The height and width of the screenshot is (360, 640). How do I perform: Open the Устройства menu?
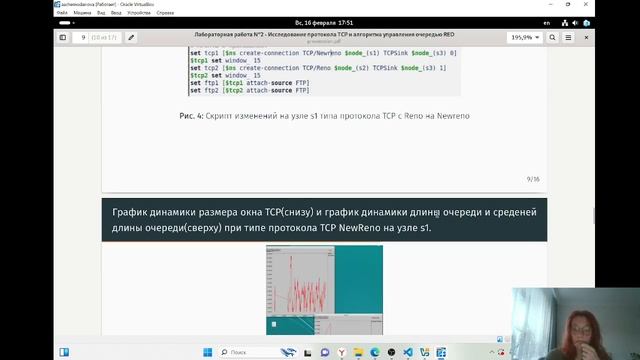pos(139,13)
